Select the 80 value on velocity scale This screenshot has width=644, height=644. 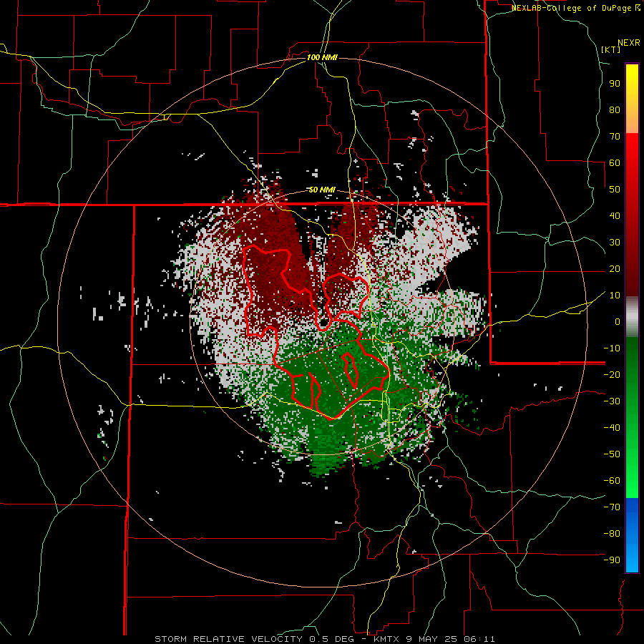click(615, 110)
